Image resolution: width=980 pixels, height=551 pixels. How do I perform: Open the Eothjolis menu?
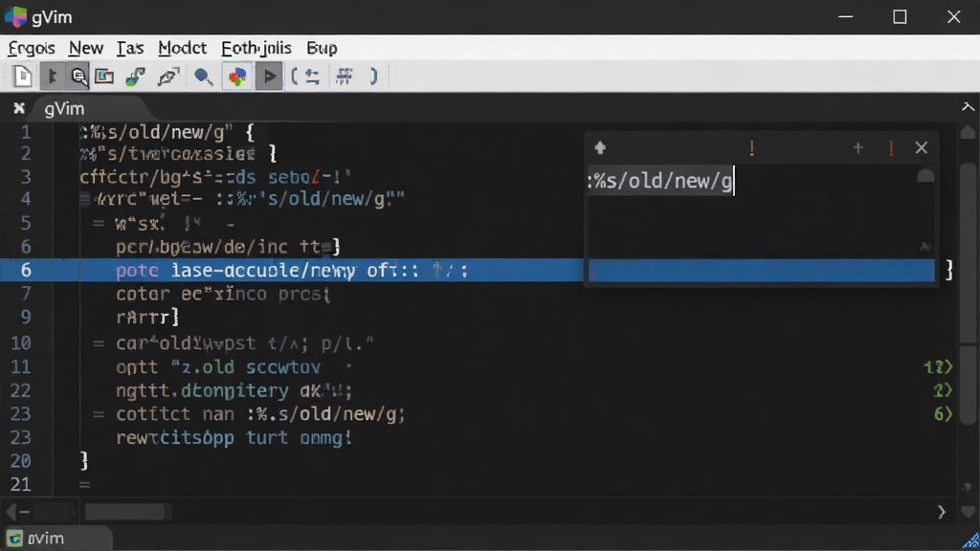(256, 48)
